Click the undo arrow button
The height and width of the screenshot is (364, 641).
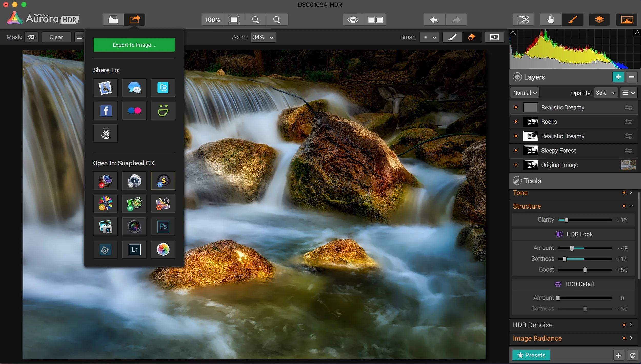point(434,20)
